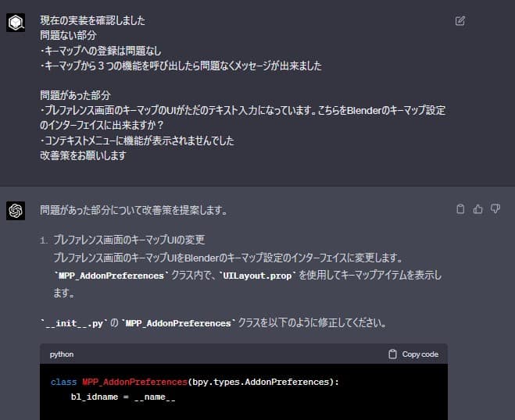Click the line 改善策をお願いします

(x=83, y=155)
